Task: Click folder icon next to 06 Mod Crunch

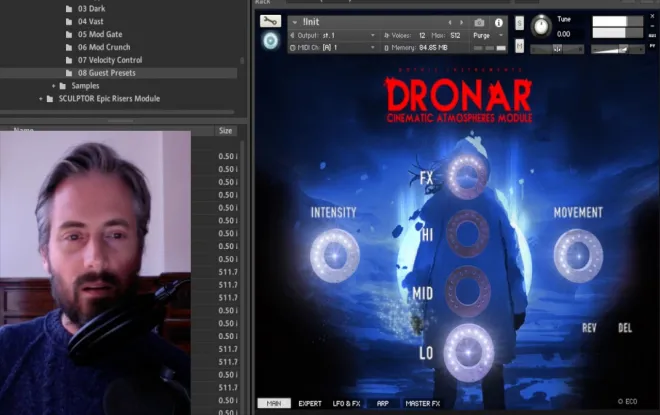Action: (x=69, y=47)
